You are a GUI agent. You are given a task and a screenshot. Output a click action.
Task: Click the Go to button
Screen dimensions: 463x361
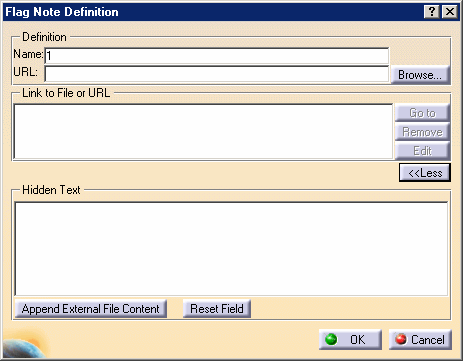423,113
